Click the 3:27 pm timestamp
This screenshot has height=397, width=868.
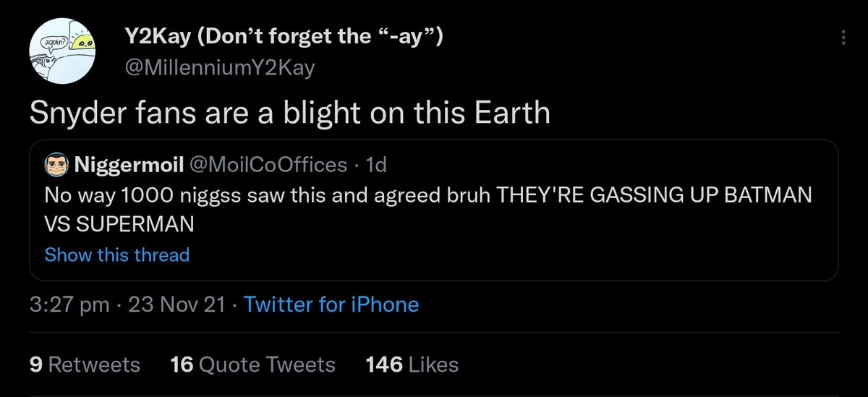coord(69,304)
